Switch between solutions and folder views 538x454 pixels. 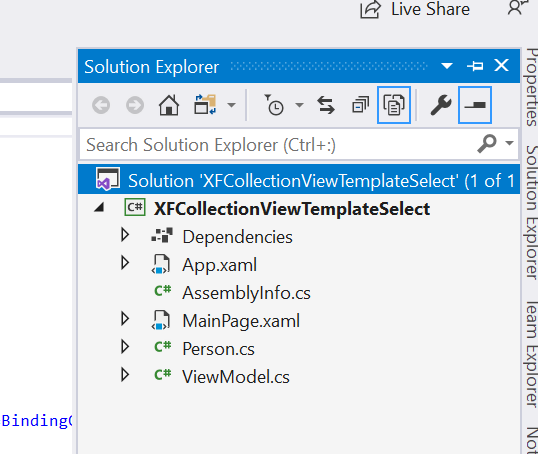[205, 105]
